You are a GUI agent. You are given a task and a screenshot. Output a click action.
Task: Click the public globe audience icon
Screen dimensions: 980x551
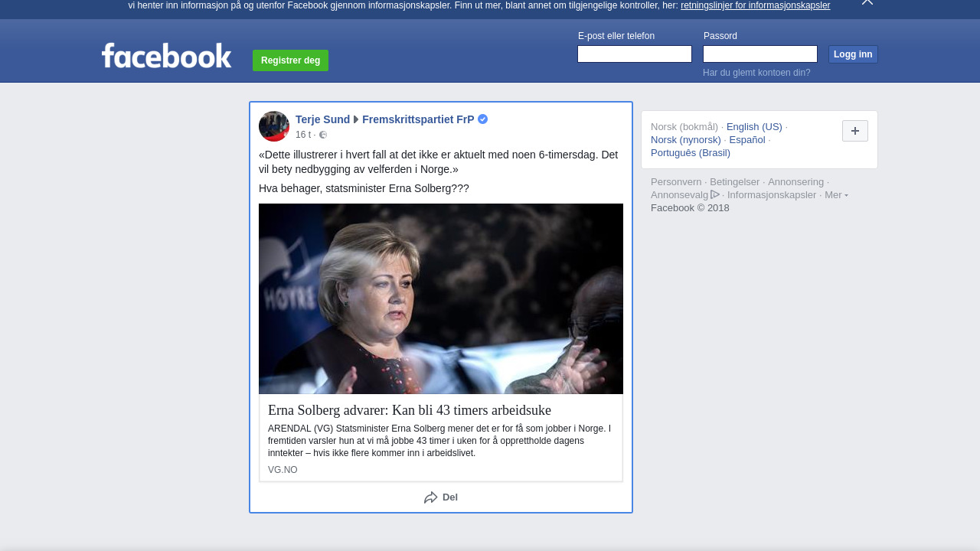(323, 135)
